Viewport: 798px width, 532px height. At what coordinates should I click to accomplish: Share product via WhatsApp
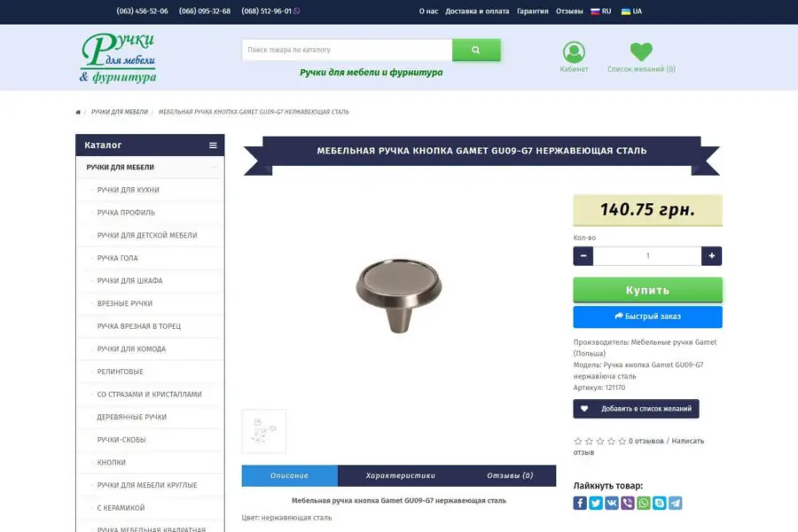pyautogui.click(x=644, y=503)
